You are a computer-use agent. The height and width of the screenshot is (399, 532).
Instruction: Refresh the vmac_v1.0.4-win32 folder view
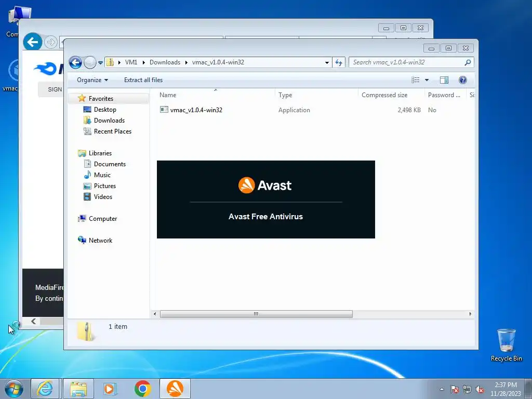[x=339, y=62]
